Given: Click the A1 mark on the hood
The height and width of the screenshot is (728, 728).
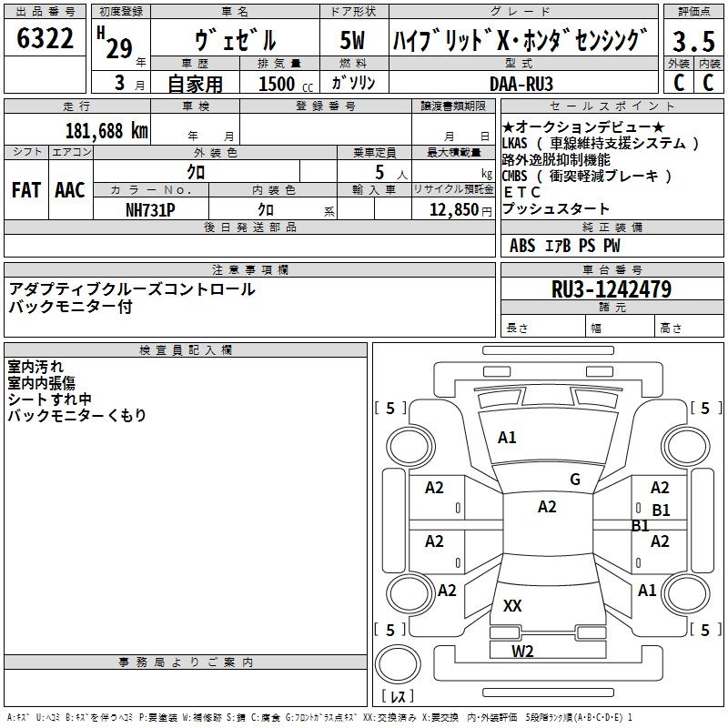Looking at the screenshot, I should [x=507, y=438].
